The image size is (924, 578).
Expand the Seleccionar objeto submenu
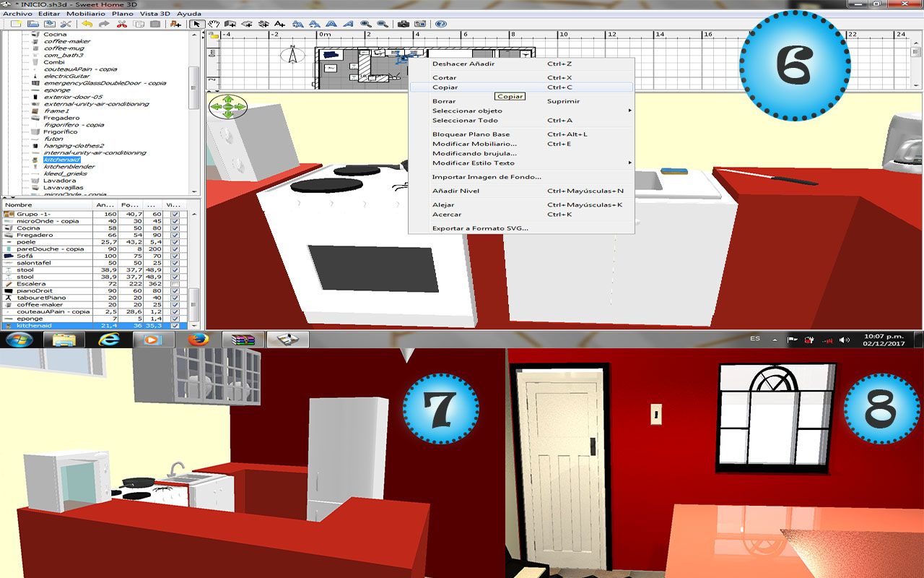521,111
